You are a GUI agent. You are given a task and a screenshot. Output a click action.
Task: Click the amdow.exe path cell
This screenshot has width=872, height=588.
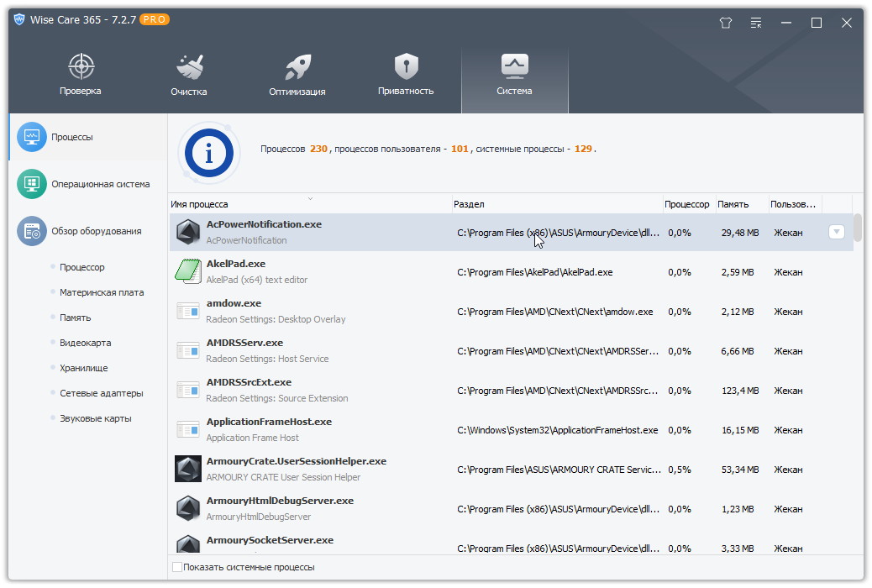point(555,312)
